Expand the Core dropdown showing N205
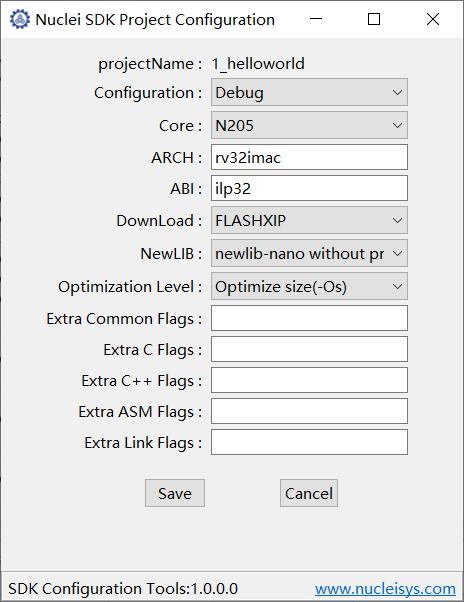This screenshot has height=602, width=464. point(309,126)
